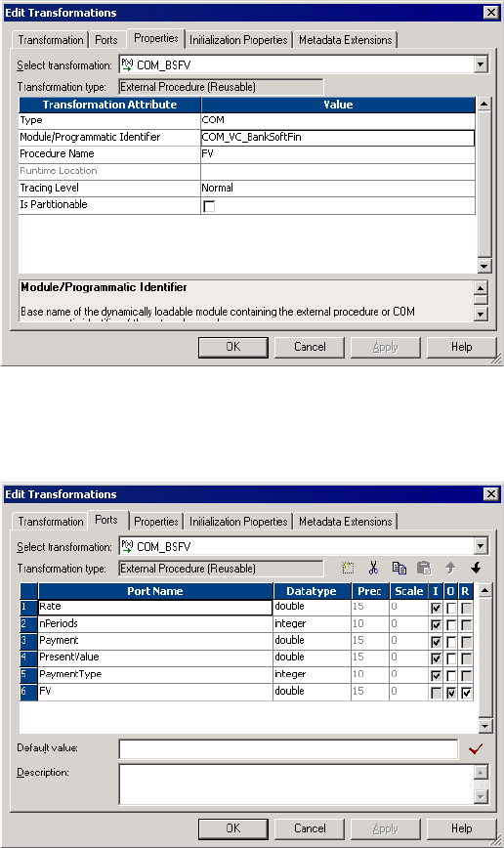Enable Output for the Rate port

[451, 608]
